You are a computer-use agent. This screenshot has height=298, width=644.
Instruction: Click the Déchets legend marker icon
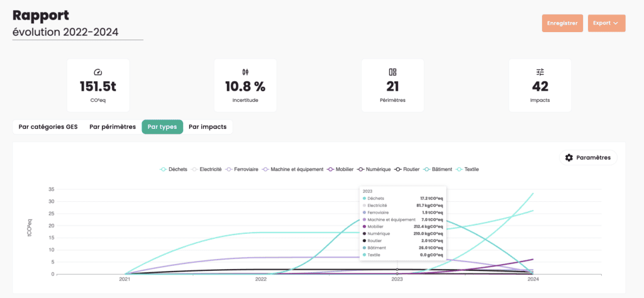pos(164,169)
